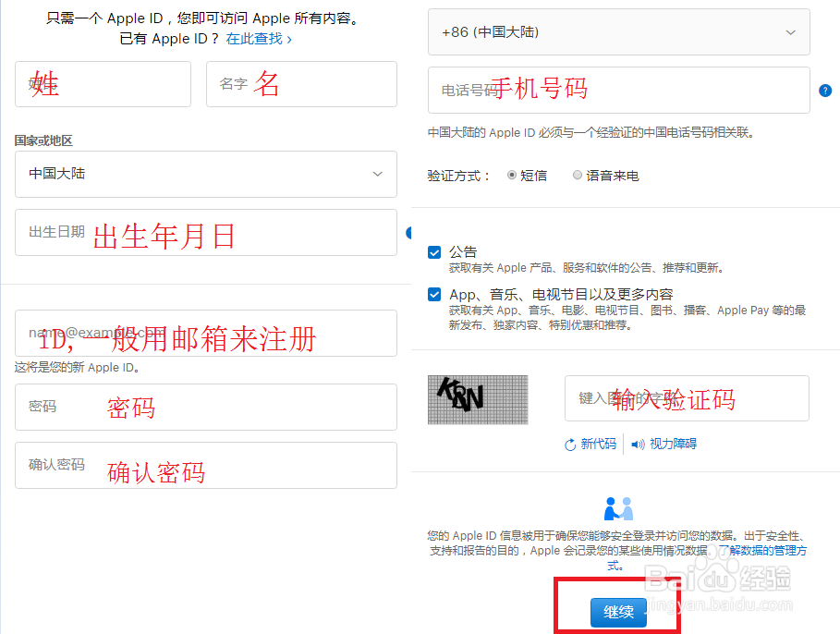Click the captcha image to view the code

coord(478,400)
